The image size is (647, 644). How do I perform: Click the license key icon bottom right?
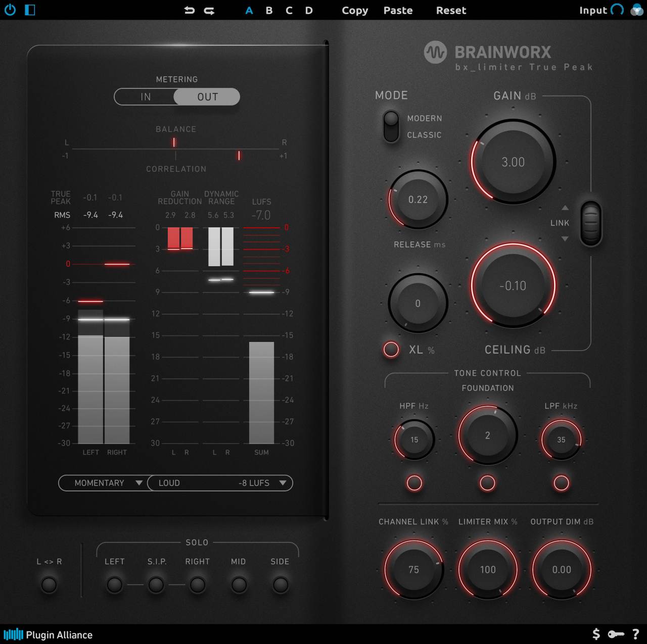[x=615, y=634]
